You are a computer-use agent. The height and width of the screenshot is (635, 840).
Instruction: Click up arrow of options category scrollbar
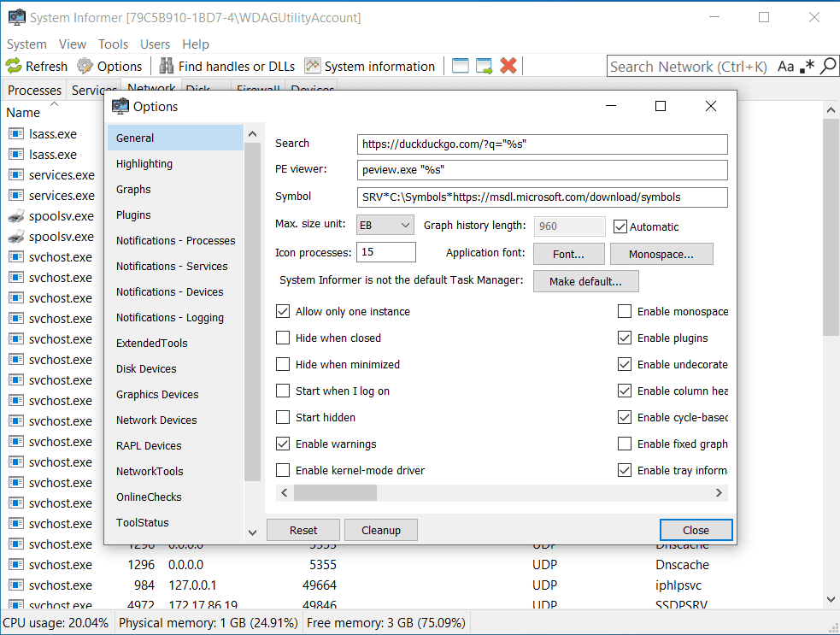tap(252, 134)
